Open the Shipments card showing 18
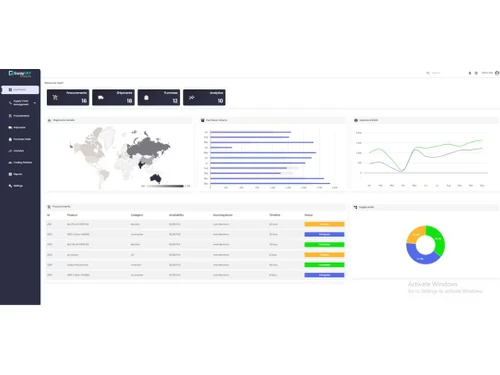The image size is (500, 375). click(113, 97)
